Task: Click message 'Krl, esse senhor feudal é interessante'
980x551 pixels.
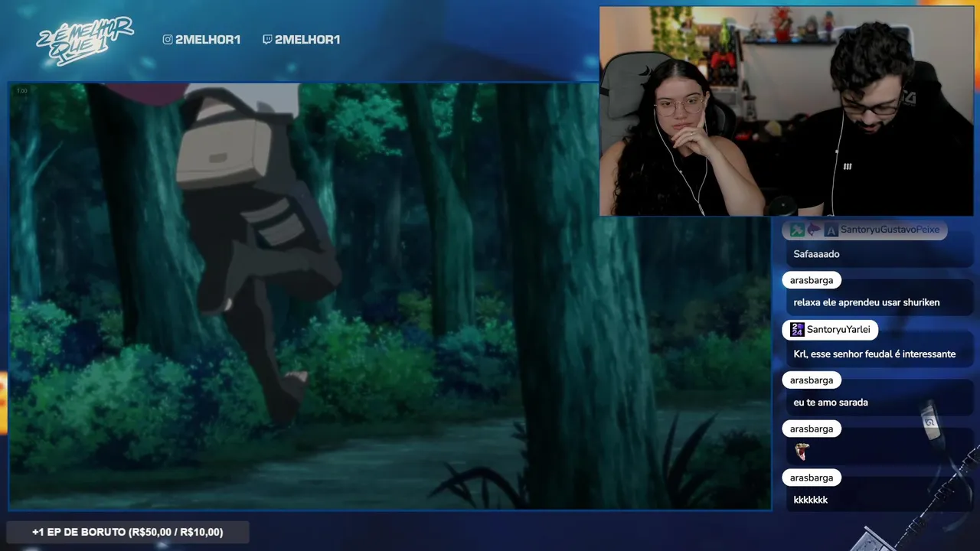Action: [x=874, y=354]
